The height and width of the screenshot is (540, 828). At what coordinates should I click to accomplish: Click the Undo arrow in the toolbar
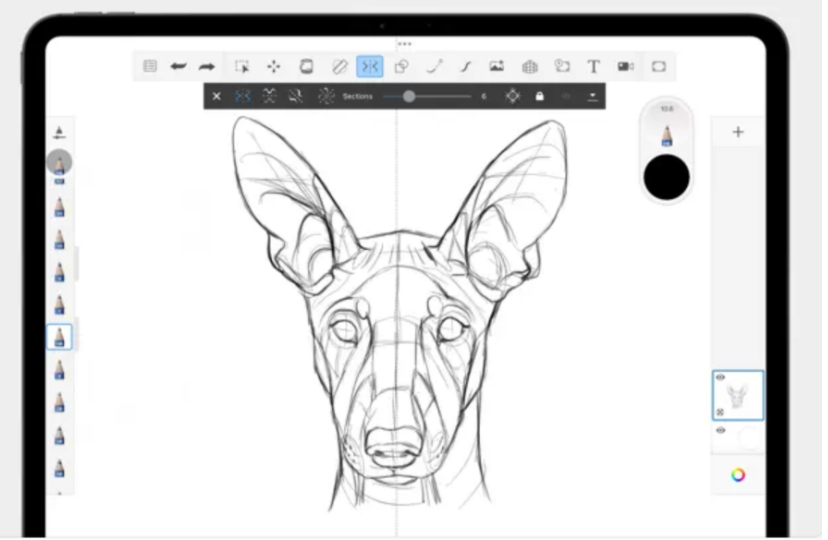(x=178, y=67)
